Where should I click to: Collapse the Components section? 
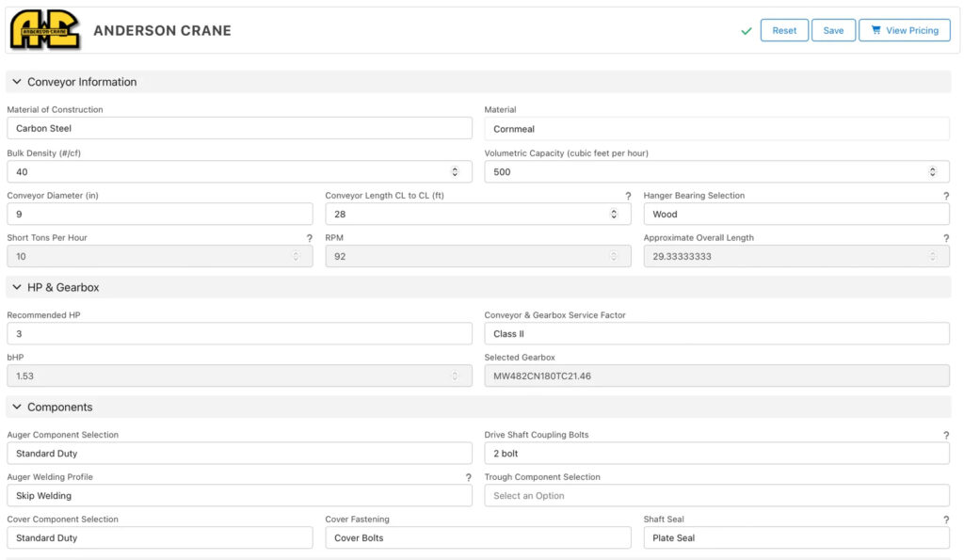pyautogui.click(x=17, y=407)
